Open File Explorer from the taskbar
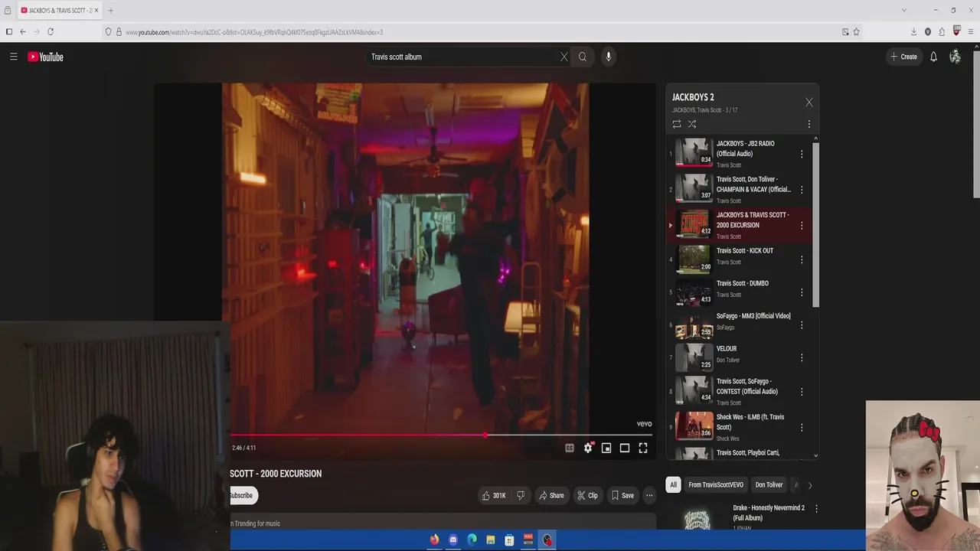 coord(491,540)
